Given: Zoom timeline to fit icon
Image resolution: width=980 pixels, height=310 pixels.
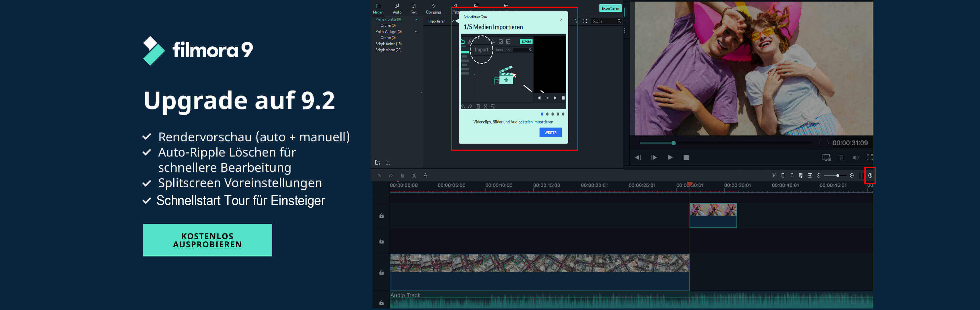Looking at the screenshot, I should coord(810,175).
